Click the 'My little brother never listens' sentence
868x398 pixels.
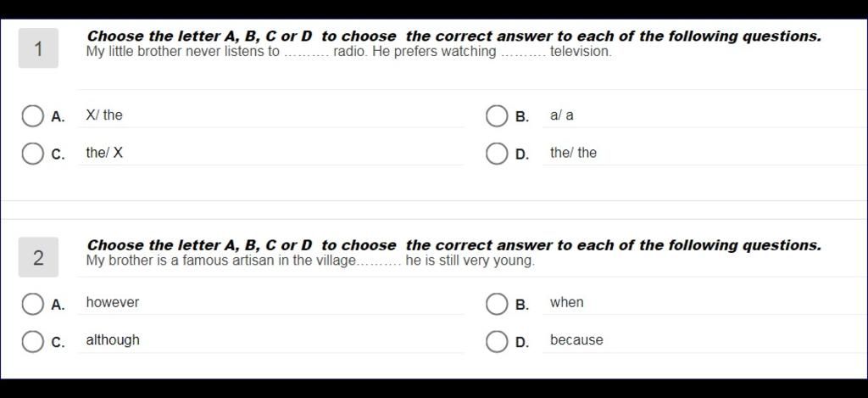click(x=349, y=52)
